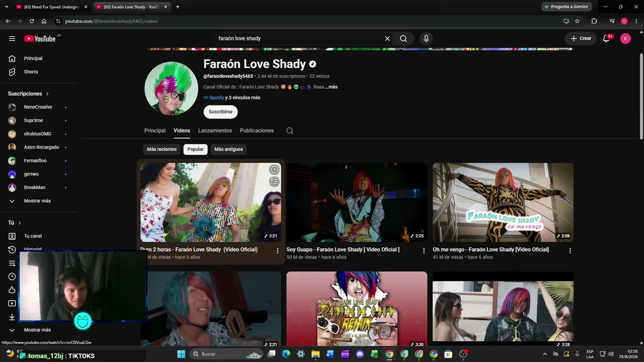Open Chrome's three-dot menu
Screen dimensions: 644x362
(636, 21)
